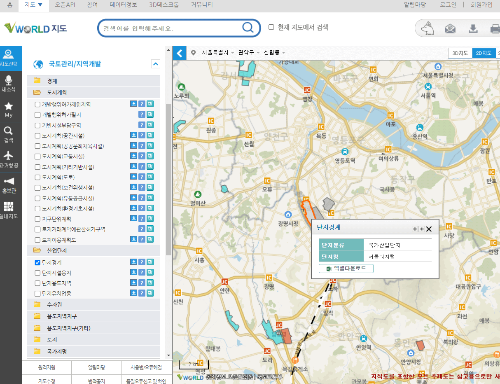Click the download icon on the 지구단위계획 row
The image size is (500, 384).
point(133,218)
